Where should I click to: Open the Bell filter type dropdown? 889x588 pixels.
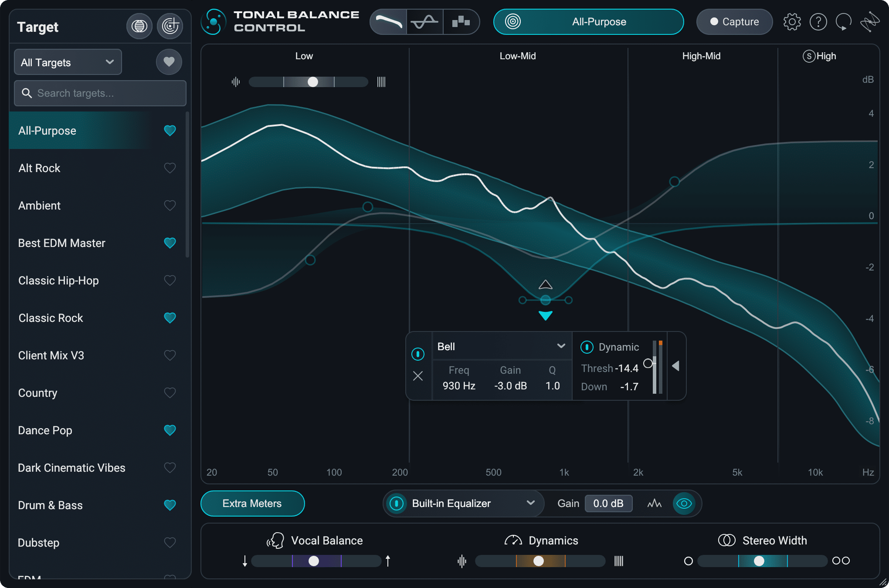click(x=502, y=346)
